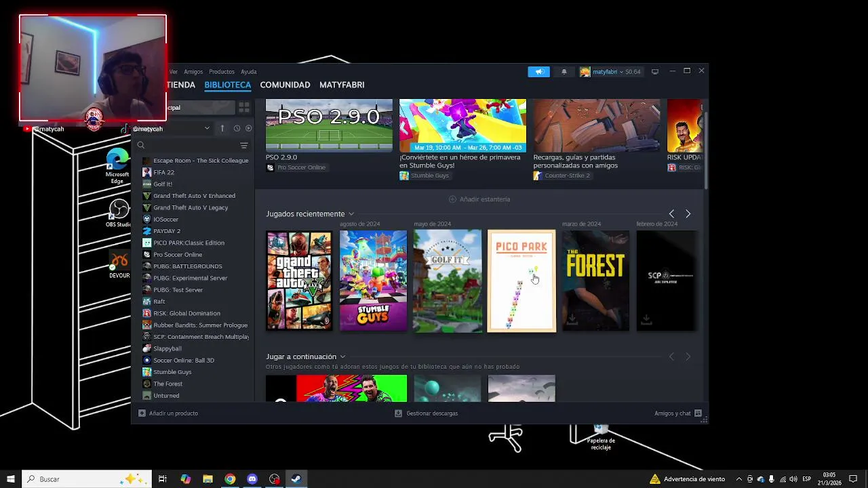Viewport: 868px width, 488px height.
Task: Select Golf It cover in recents
Action: pos(448,281)
